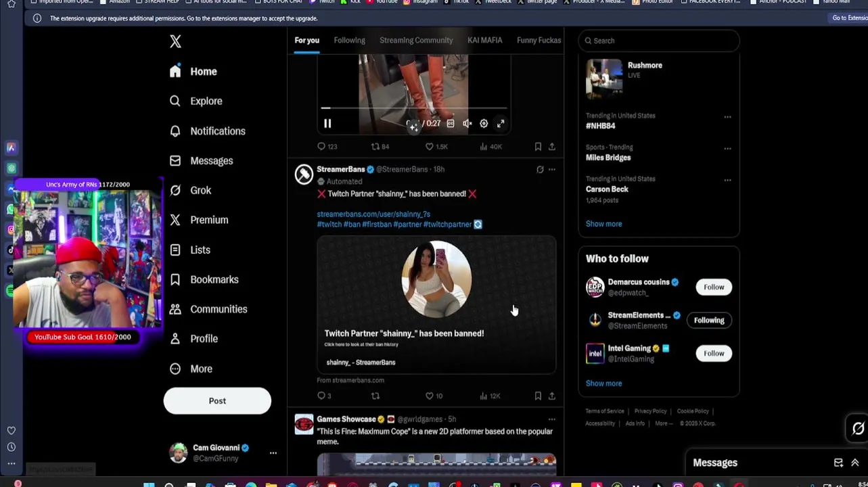Like the post with 1.5K likes
This screenshot has height=487, width=868.
pyautogui.click(x=436, y=147)
